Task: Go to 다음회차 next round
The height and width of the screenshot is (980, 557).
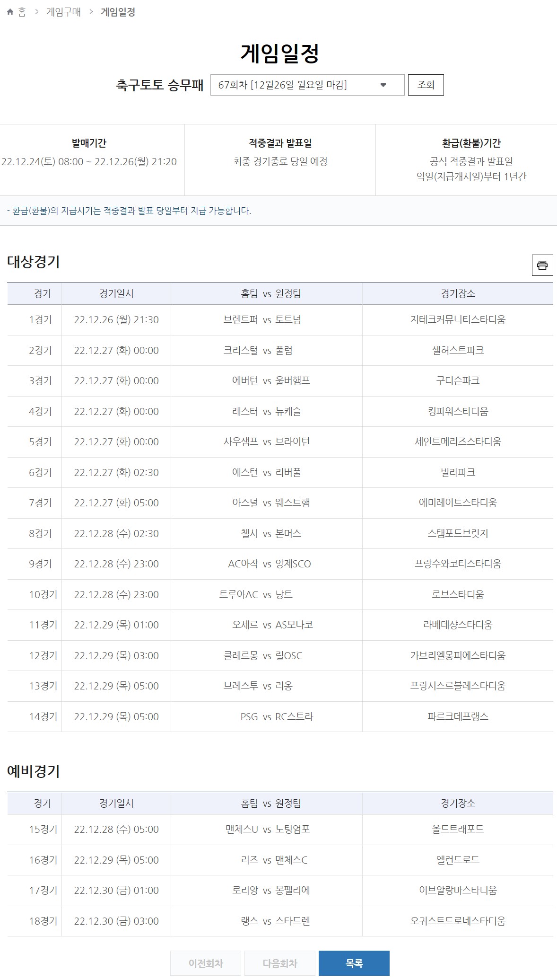Action: pyautogui.click(x=280, y=963)
